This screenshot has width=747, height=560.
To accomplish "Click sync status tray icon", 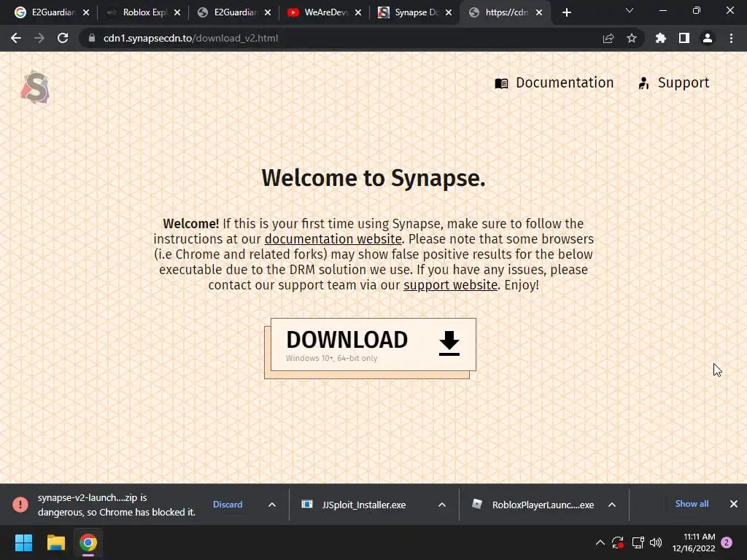I will pyautogui.click(x=618, y=542).
